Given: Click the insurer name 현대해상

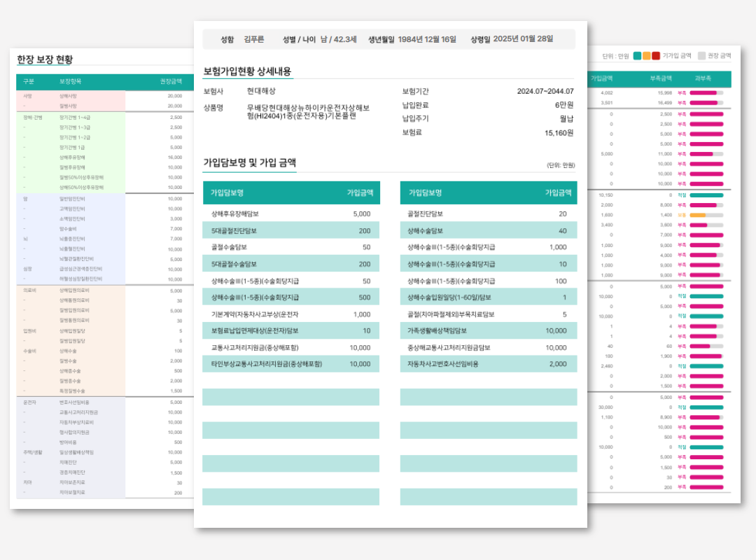Looking at the screenshot, I should click(261, 91).
